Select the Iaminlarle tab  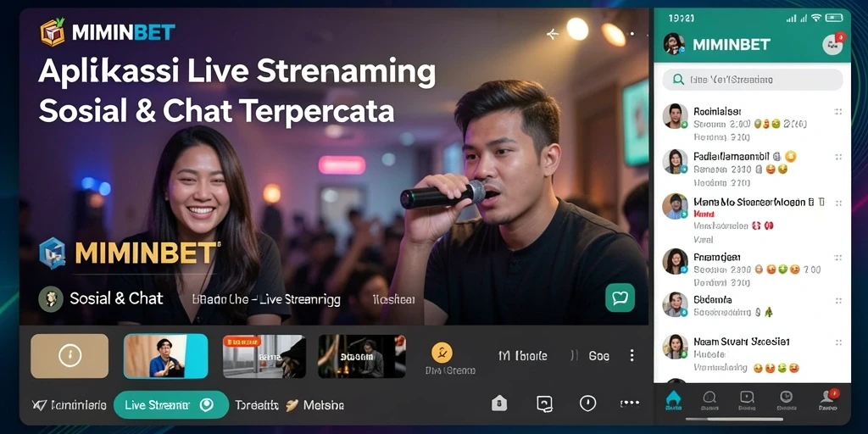pyautogui.click(x=78, y=405)
